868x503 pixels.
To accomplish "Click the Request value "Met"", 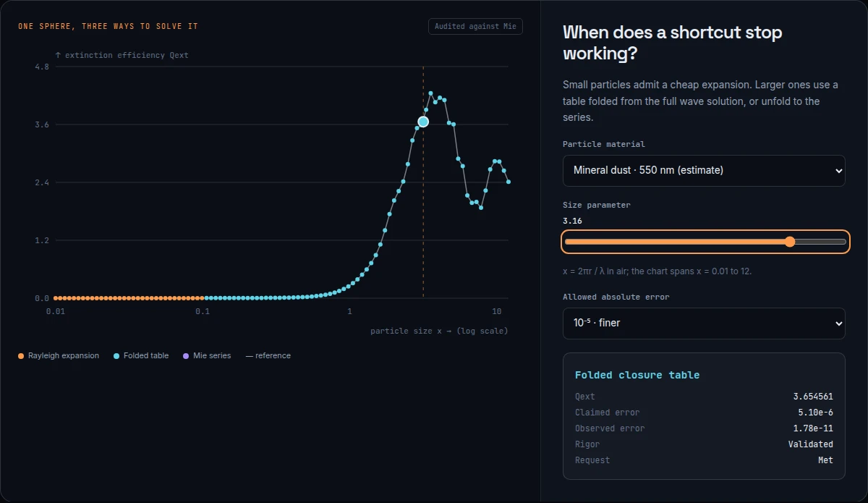I will click(825, 460).
